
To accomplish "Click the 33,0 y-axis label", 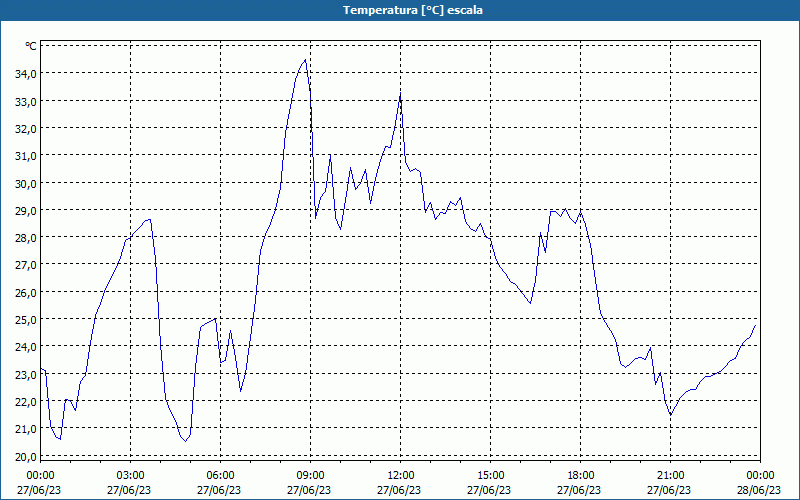I will pyautogui.click(x=26, y=102).
